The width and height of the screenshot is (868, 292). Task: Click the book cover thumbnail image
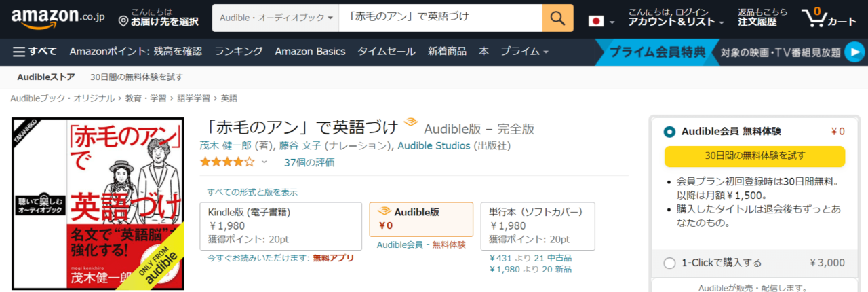[98, 204]
